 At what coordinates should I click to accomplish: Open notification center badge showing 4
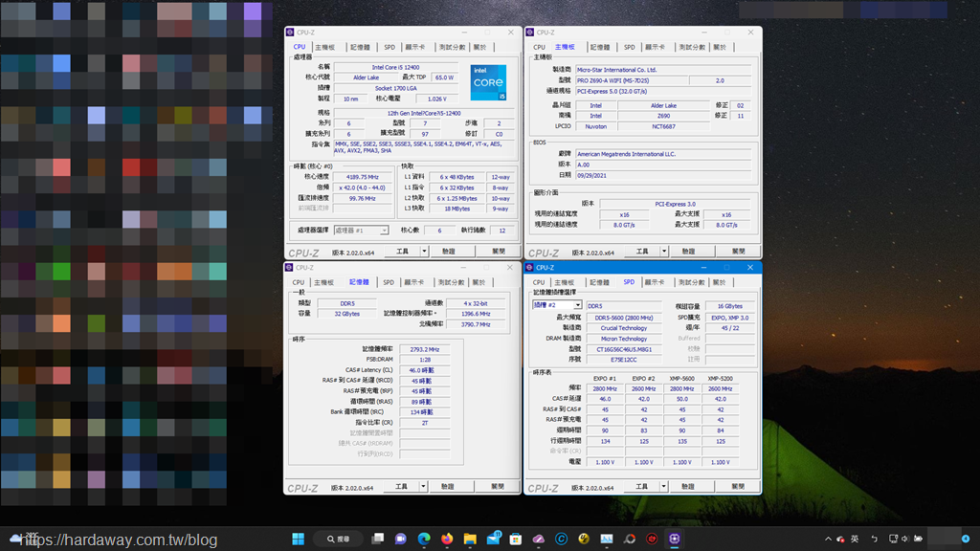point(966,539)
